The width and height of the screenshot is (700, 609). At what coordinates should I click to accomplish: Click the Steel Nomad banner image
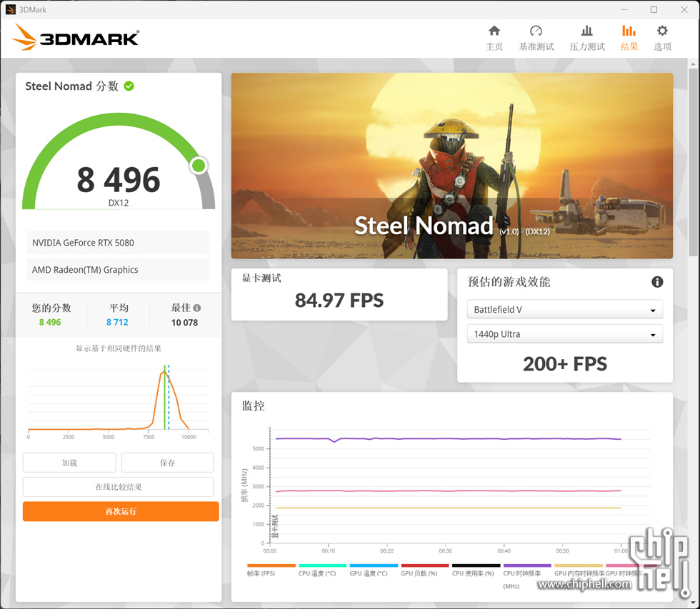[451, 166]
